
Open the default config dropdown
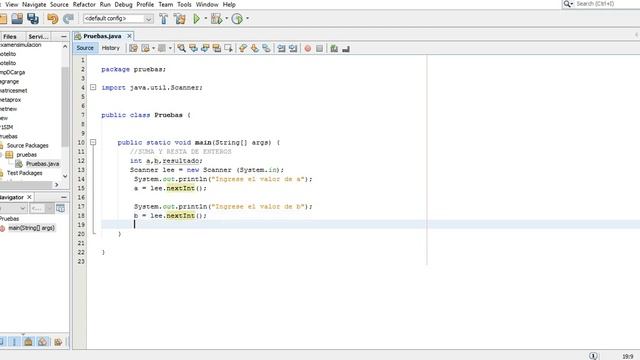click(x=118, y=18)
